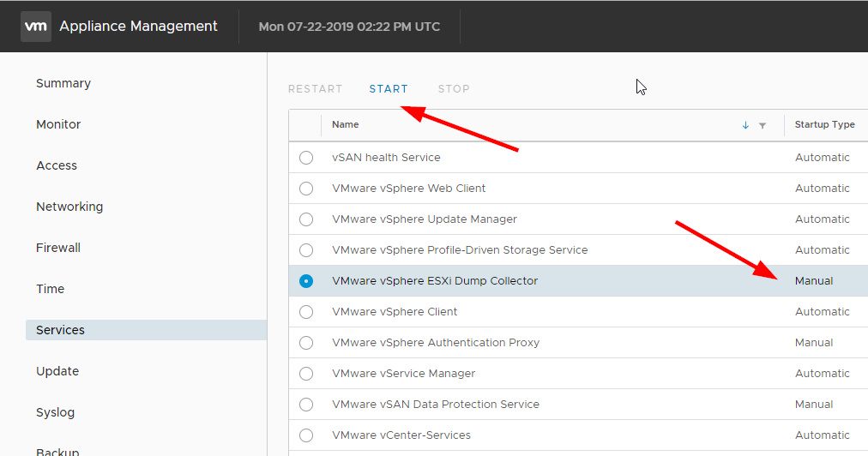Open the Monitor page
This screenshot has height=456, width=868.
[x=58, y=124]
